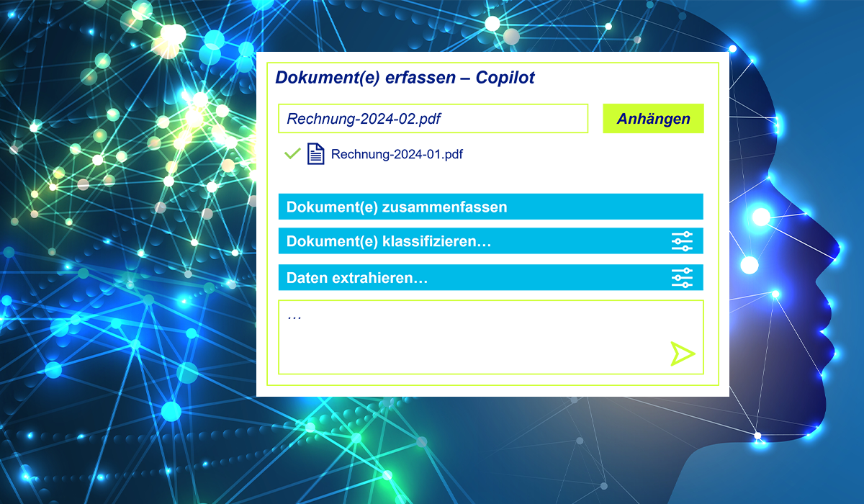864x504 pixels.
Task: Click the document icon for Rechnung-2024-01.pdf
Action: (x=315, y=154)
